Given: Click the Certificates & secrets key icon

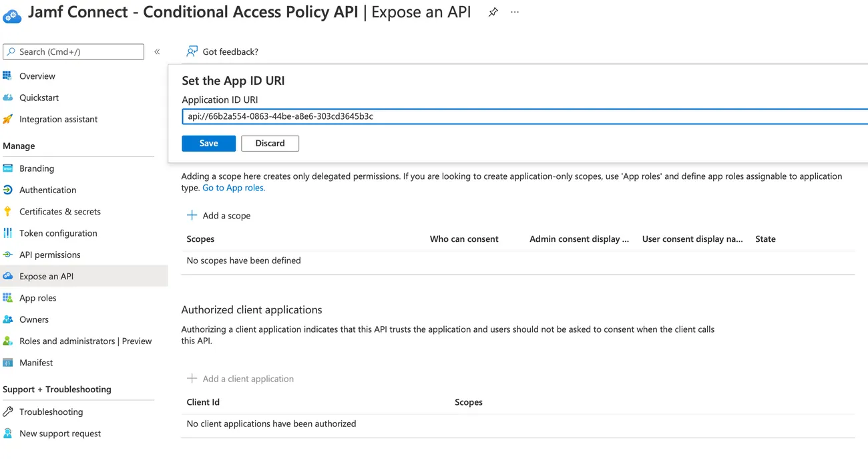Looking at the screenshot, I should (7, 211).
